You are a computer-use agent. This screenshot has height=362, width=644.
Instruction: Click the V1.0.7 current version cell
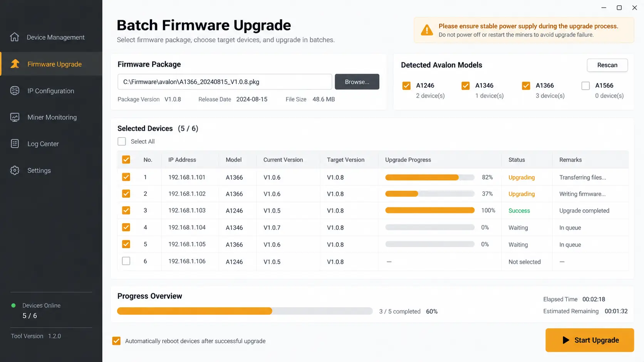click(x=272, y=228)
